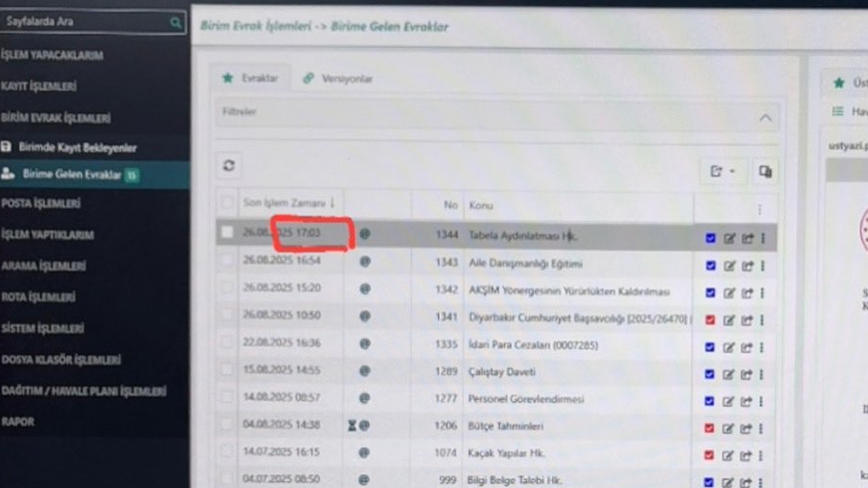This screenshot has height=488, width=868.
Task: Open Sistem İşlemleri sidebar menu
Action: click(43, 328)
